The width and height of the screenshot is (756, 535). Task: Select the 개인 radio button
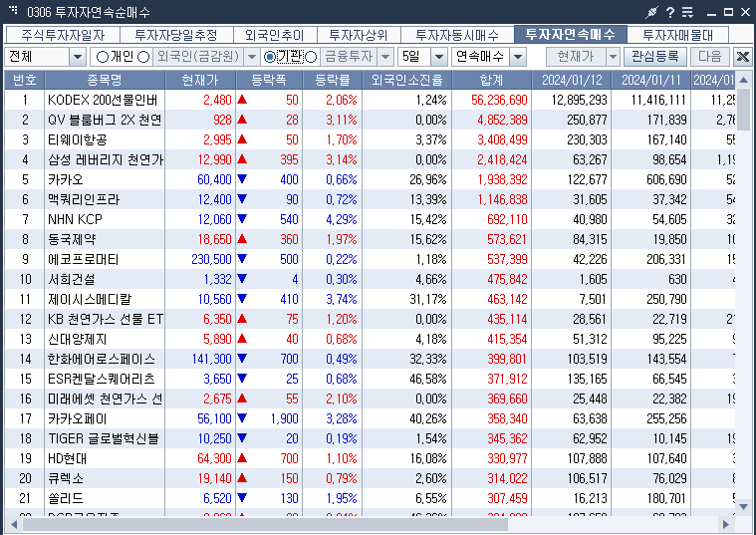point(103,57)
